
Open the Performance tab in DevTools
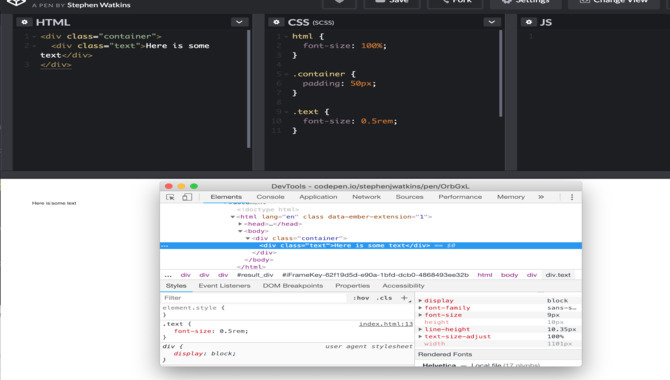pyautogui.click(x=460, y=197)
